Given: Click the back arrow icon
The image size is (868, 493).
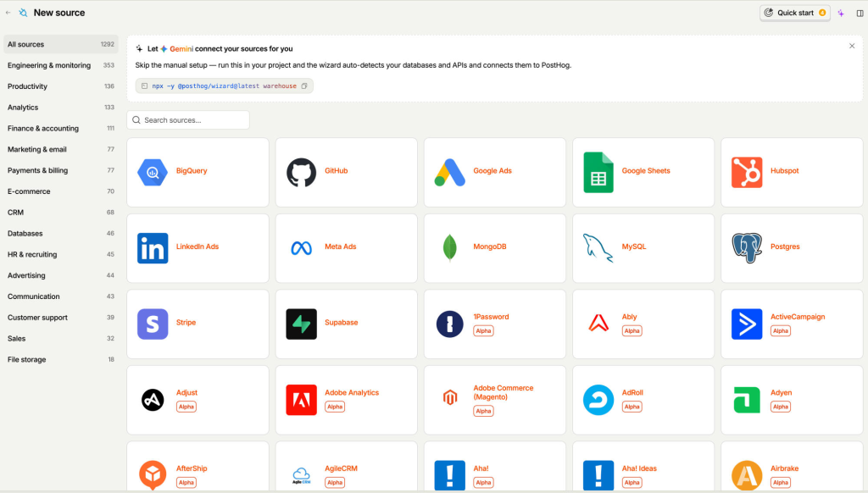Looking at the screenshot, I should [x=8, y=13].
